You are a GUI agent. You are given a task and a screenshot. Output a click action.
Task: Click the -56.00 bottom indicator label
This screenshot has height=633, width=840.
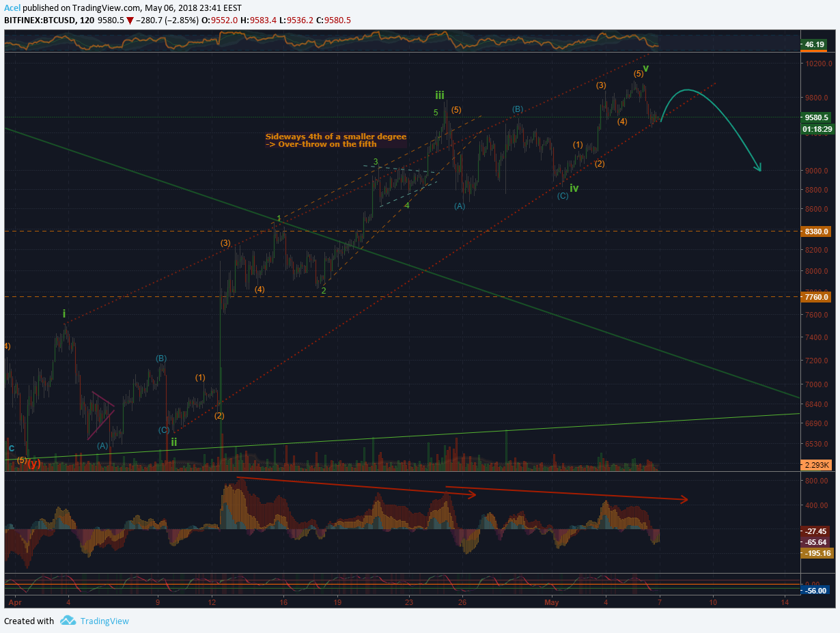pyautogui.click(x=816, y=591)
